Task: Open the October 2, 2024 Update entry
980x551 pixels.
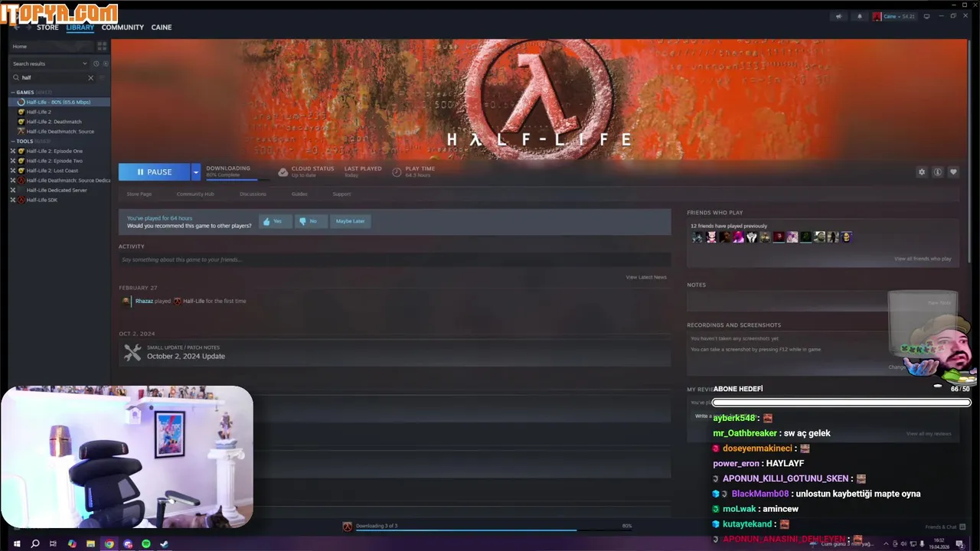Action: (x=186, y=357)
